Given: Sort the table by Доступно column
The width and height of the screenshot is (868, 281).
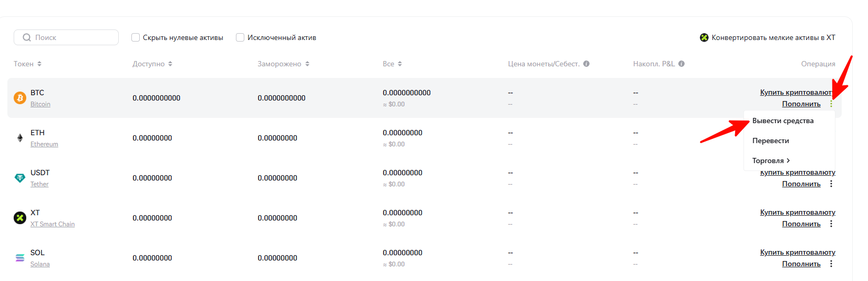Looking at the screenshot, I should (152, 64).
